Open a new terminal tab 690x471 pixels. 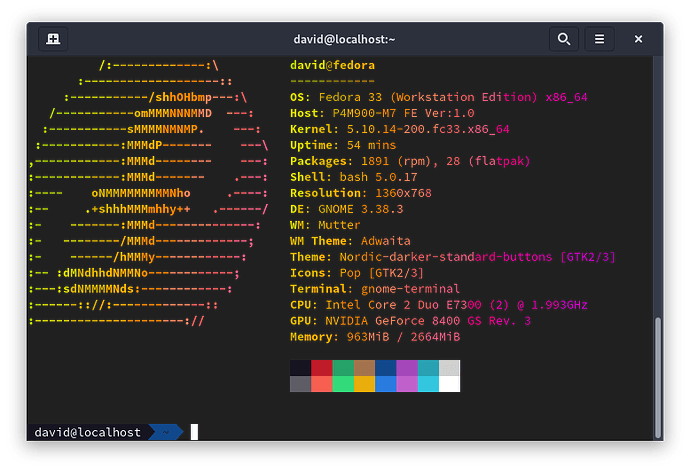53,39
